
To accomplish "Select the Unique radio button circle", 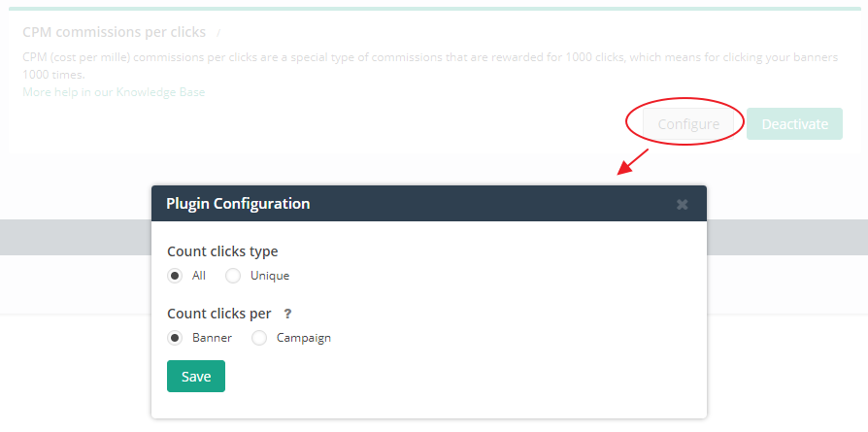I will pyautogui.click(x=233, y=276).
